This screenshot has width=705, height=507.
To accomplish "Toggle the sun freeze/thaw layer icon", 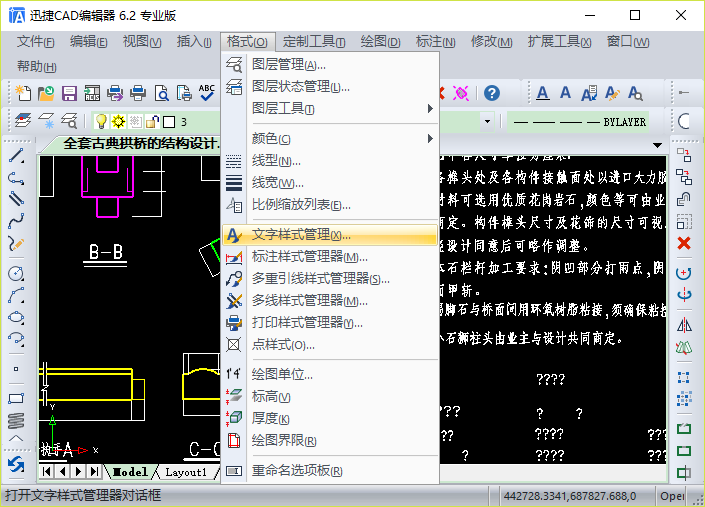I will point(118,121).
